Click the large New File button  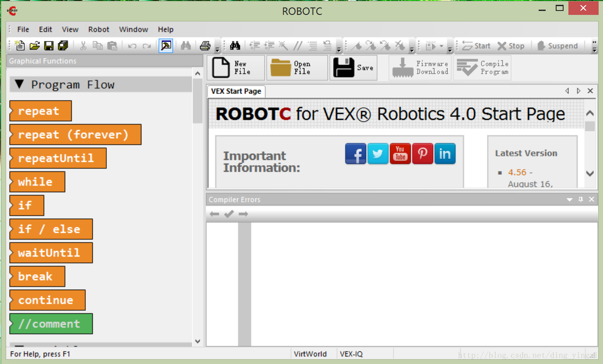point(236,67)
